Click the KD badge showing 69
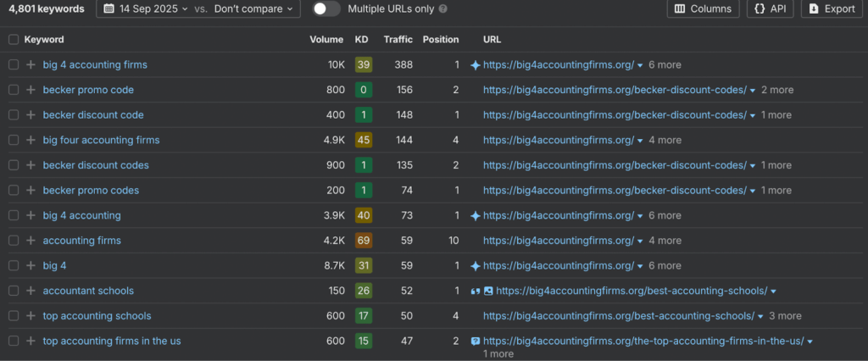 click(363, 241)
